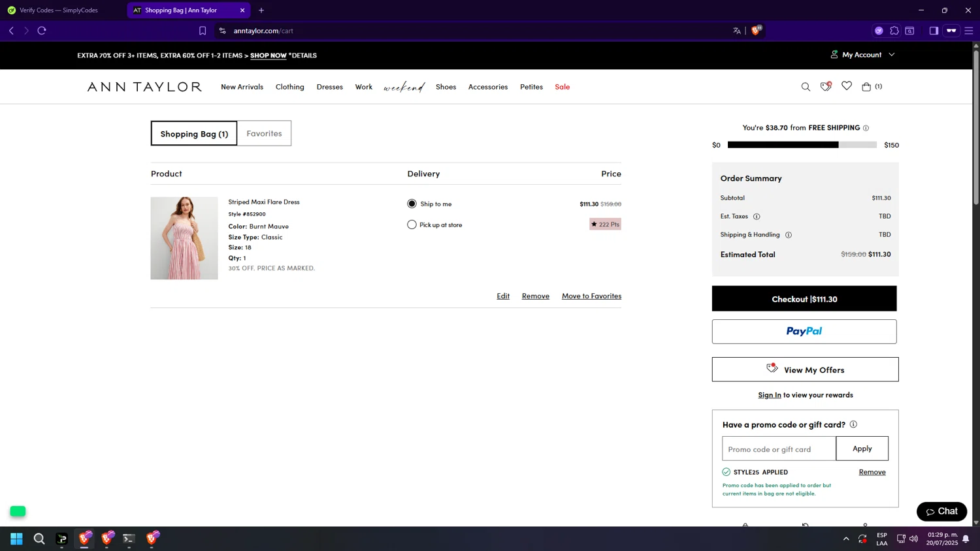Click Checkout $111.30 button
The width and height of the screenshot is (980, 551).
(804, 298)
